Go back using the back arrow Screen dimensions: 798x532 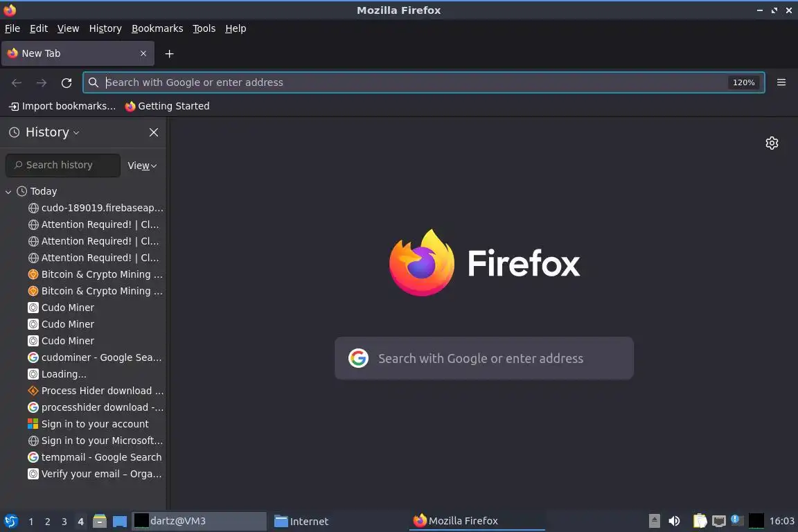pyautogui.click(x=17, y=82)
